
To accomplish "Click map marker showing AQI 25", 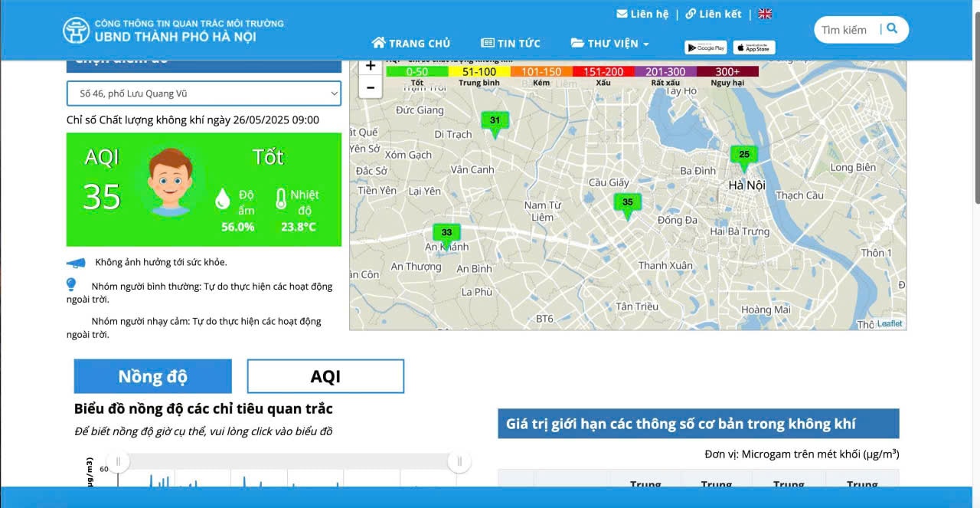I will click(743, 156).
